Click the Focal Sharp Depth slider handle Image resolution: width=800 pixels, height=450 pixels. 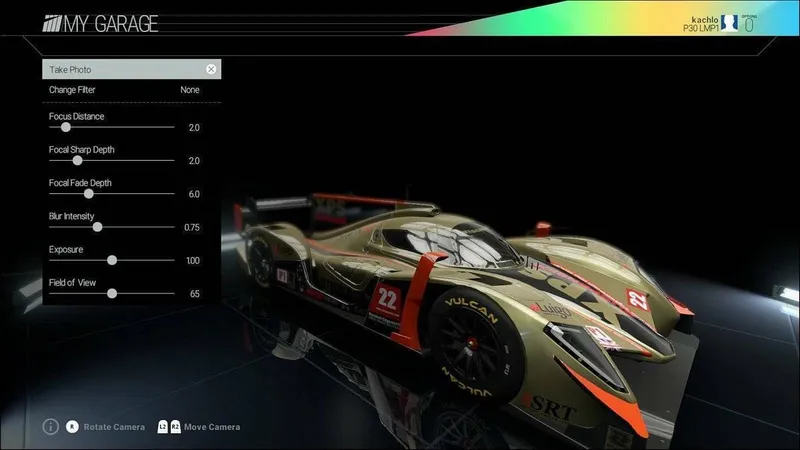coord(78,160)
